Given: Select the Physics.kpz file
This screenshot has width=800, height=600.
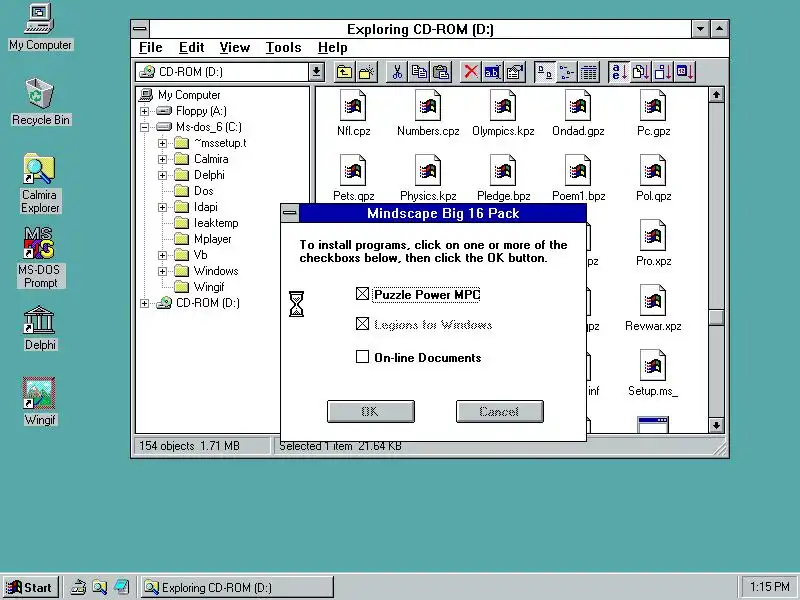Looking at the screenshot, I should [x=428, y=178].
